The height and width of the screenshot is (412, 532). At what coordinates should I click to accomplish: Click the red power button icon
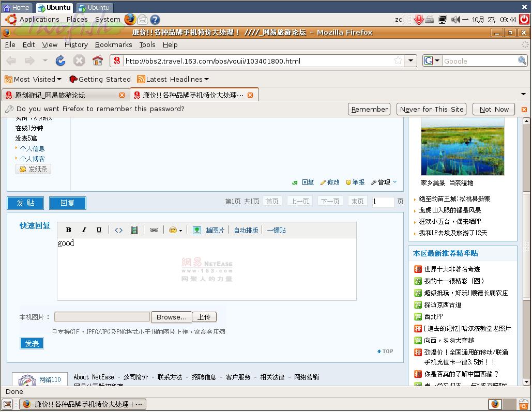(x=524, y=19)
